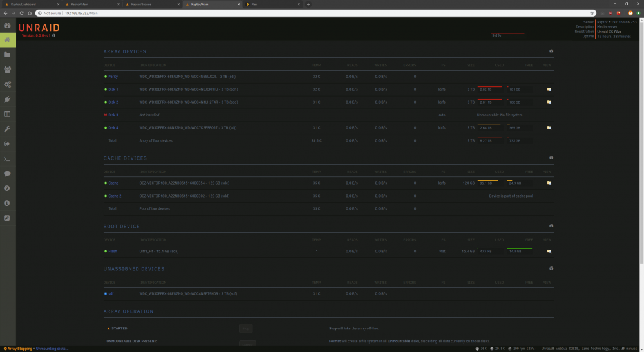Open the Disk 2 device link
This screenshot has height=352, width=644.
(x=113, y=102)
